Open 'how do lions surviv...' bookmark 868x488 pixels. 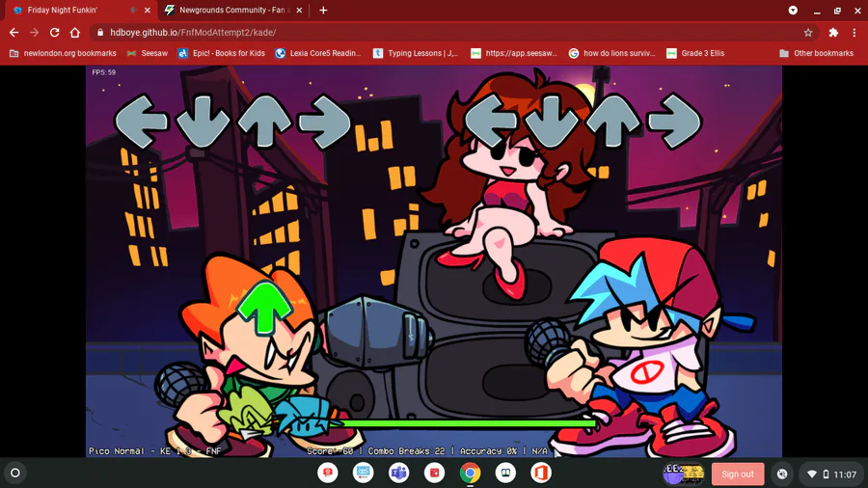[611, 53]
